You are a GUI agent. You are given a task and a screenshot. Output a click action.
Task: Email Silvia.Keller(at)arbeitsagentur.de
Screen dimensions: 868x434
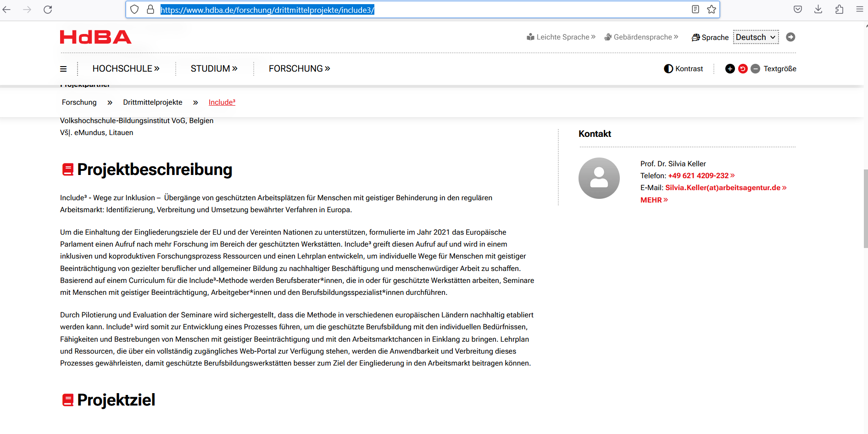pyautogui.click(x=726, y=188)
